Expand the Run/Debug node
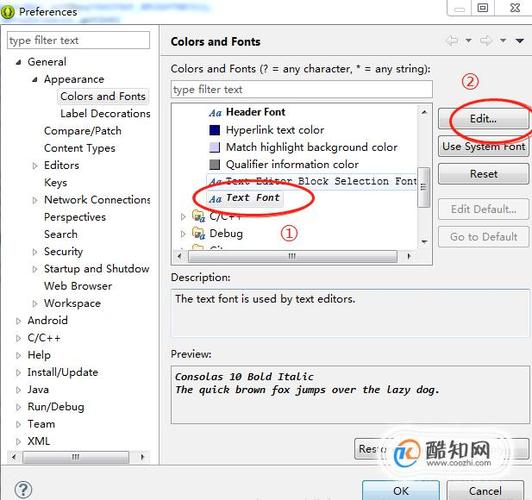The image size is (532, 500). pos(18,407)
